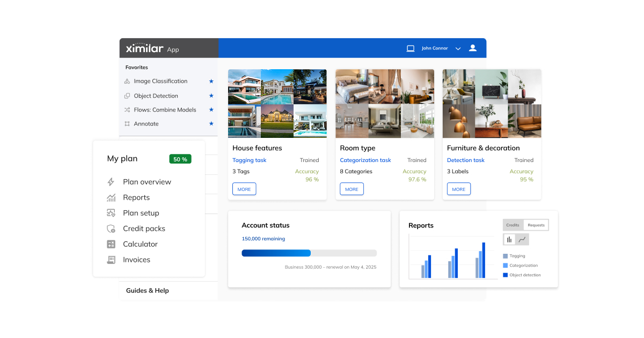
Task: Open the Categorization task link
Action: [x=365, y=160]
